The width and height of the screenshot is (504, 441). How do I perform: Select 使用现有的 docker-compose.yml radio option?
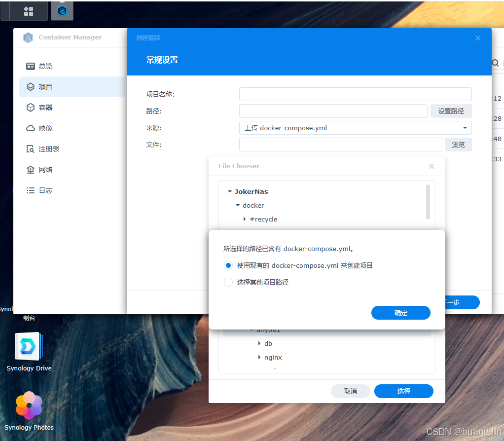coord(228,265)
